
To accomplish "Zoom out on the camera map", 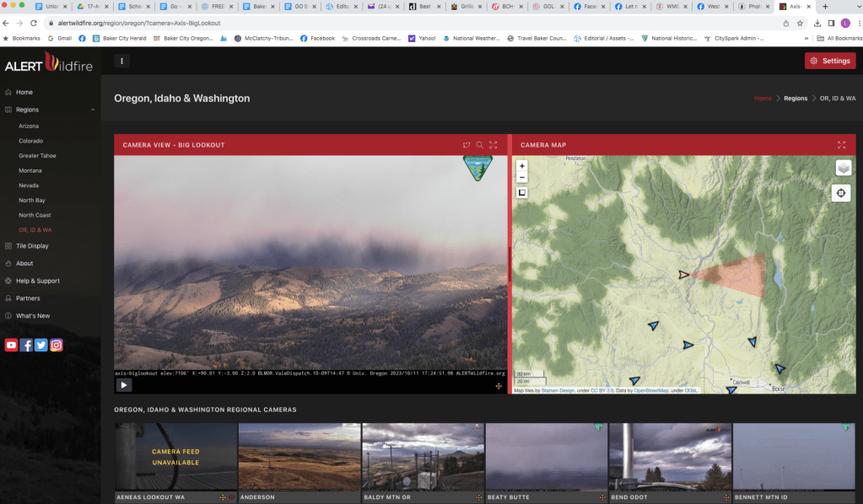I will point(521,177).
